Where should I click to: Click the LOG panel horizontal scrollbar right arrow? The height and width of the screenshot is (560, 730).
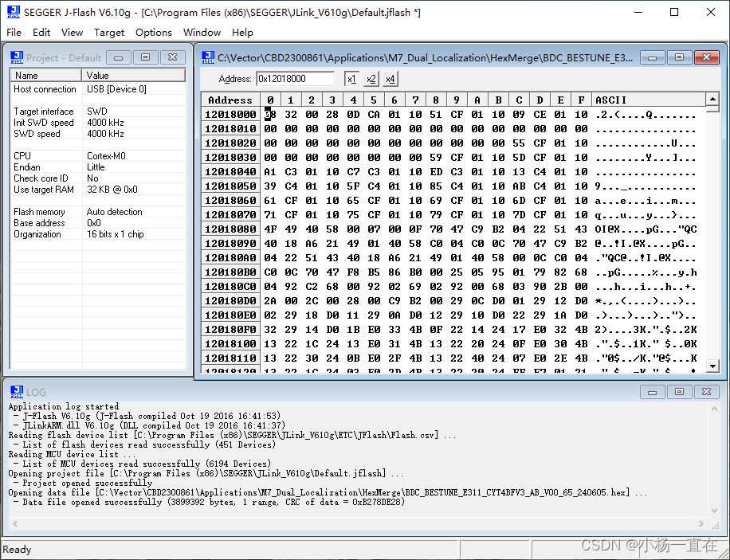701,524
